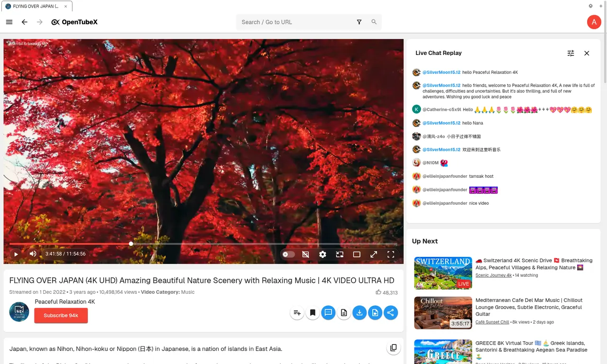The width and height of the screenshot is (607, 364).
Task: Visit the Café Sunset Chill channel
Action: pyautogui.click(x=492, y=322)
